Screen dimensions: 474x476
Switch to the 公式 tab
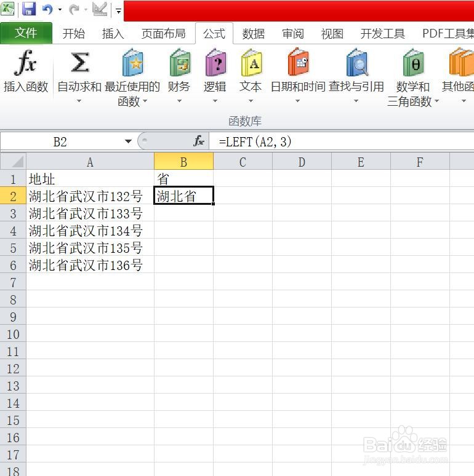pyautogui.click(x=214, y=33)
